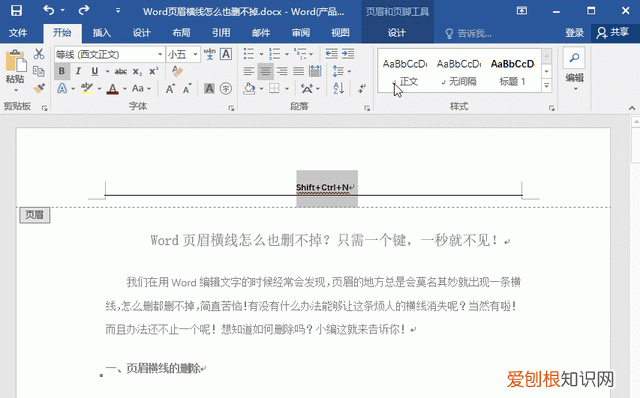
Task: Justify the paragraph text
Action: click(298, 71)
